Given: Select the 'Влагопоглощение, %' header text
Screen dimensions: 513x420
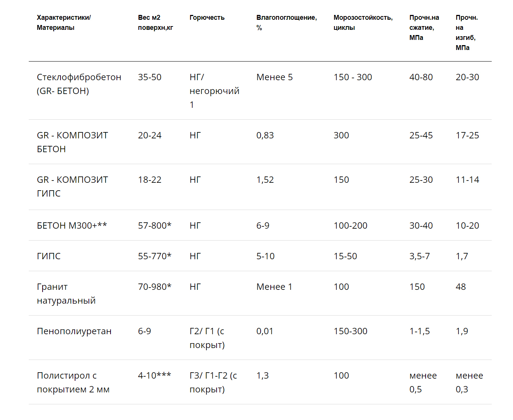Looking at the screenshot, I should tap(286, 22).
